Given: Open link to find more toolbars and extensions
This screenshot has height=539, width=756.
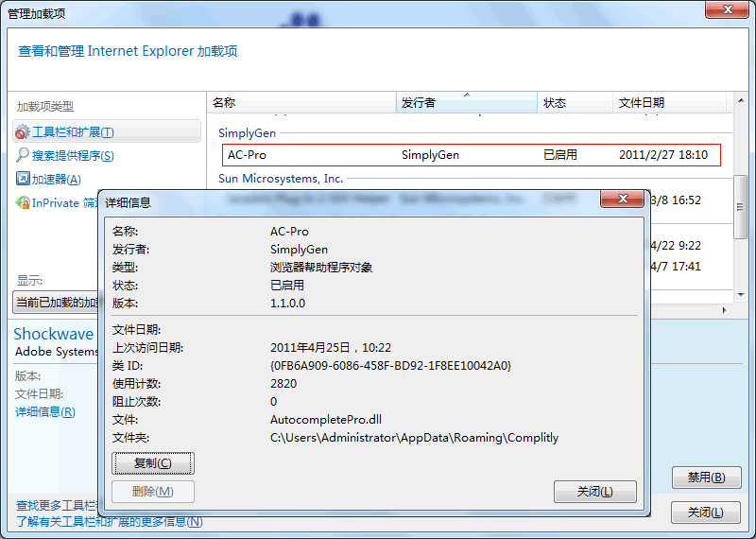Looking at the screenshot, I should 57,505.
